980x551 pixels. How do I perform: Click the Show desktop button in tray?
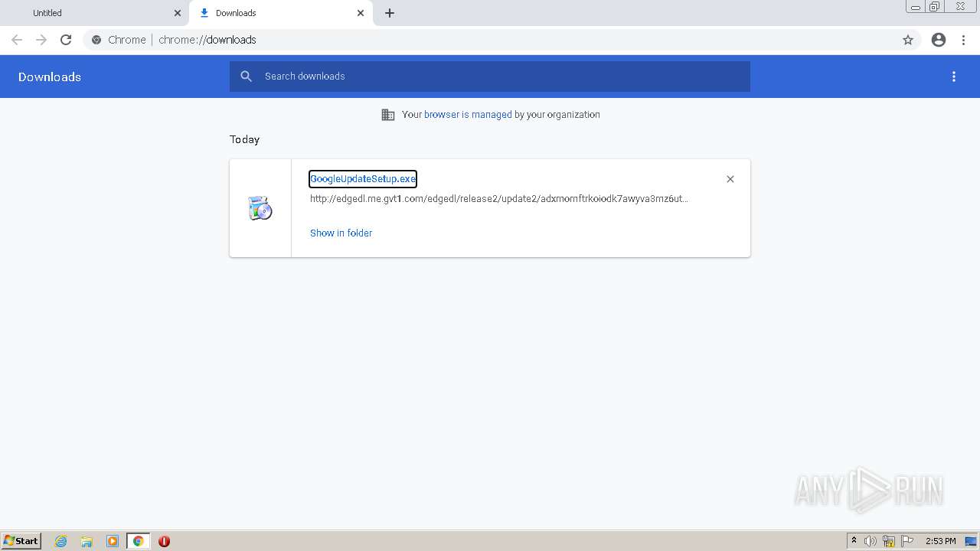click(x=972, y=541)
